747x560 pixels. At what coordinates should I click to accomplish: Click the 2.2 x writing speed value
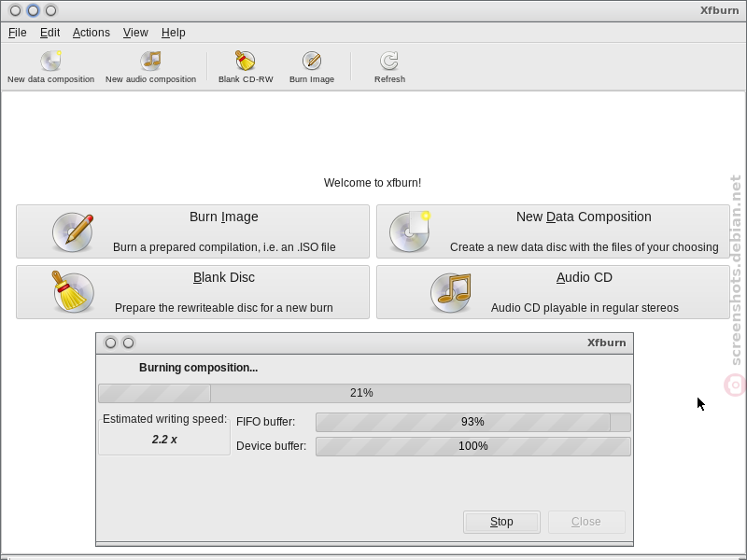tap(164, 440)
